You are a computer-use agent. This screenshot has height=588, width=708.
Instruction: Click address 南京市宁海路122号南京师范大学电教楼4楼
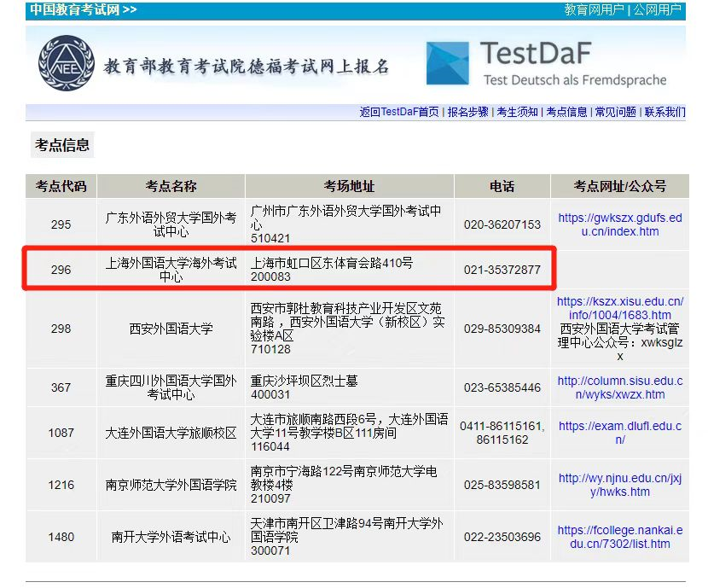[x=344, y=478]
